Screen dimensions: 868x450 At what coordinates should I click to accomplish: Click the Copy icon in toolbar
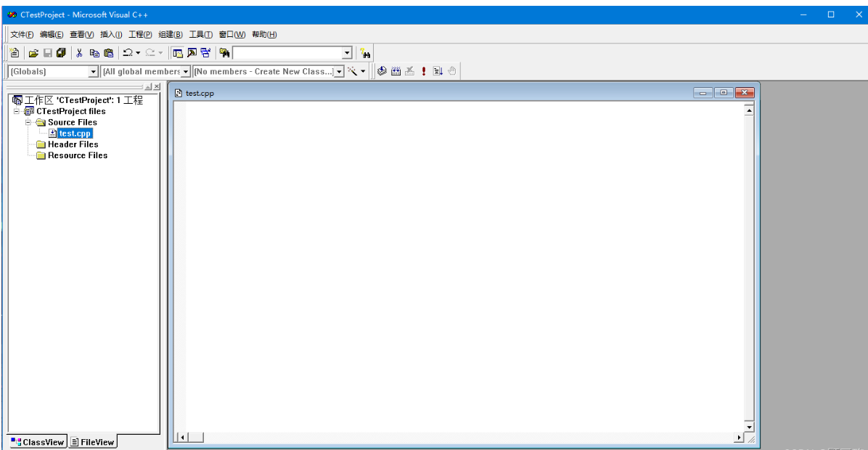[x=94, y=53]
